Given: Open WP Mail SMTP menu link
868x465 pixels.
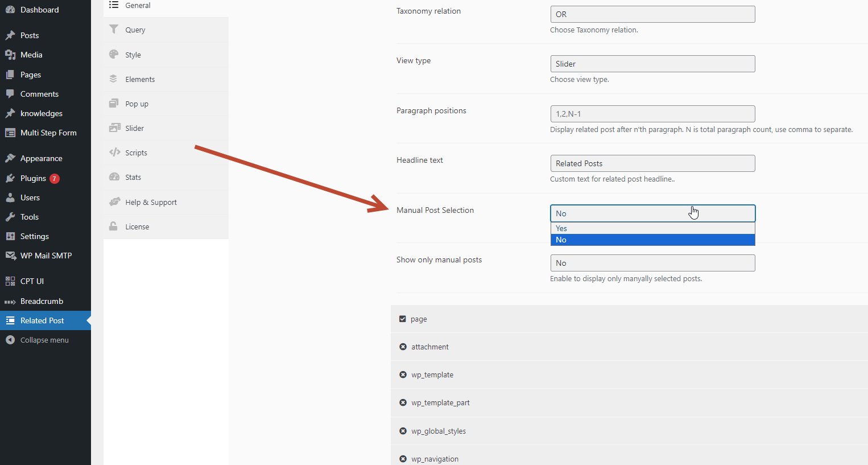Looking at the screenshot, I should 46,256.
